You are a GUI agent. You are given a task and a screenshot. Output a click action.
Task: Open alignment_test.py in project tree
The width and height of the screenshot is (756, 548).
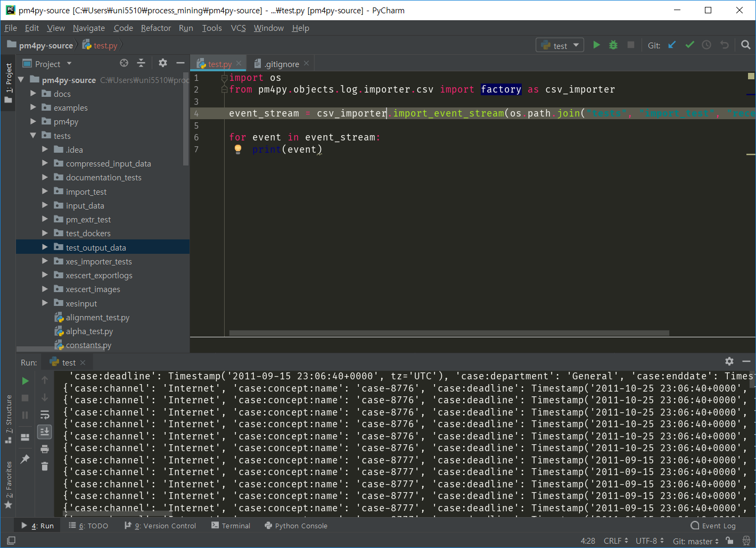(97, 318)
